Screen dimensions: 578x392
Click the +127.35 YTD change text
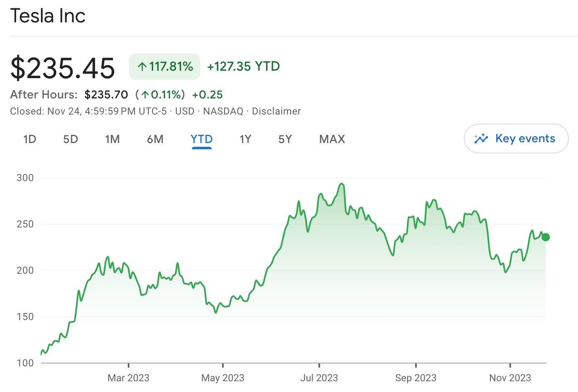pos(244,66)
